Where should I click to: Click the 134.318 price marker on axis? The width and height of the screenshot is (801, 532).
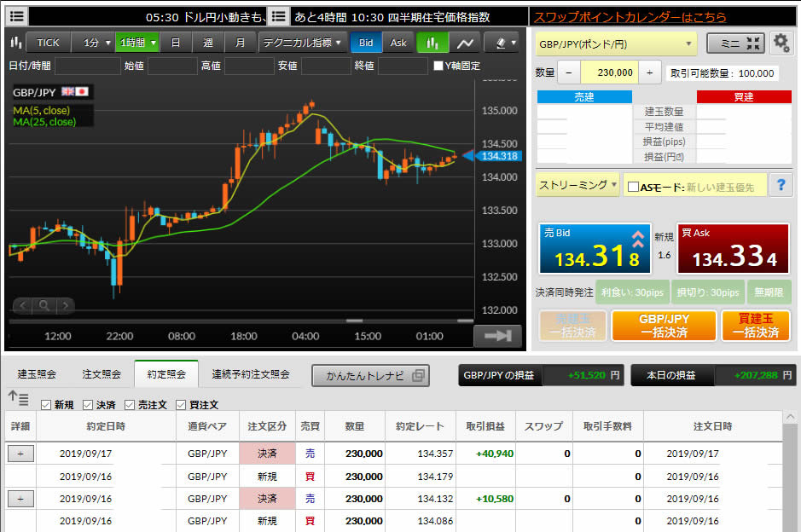point(498,156)
